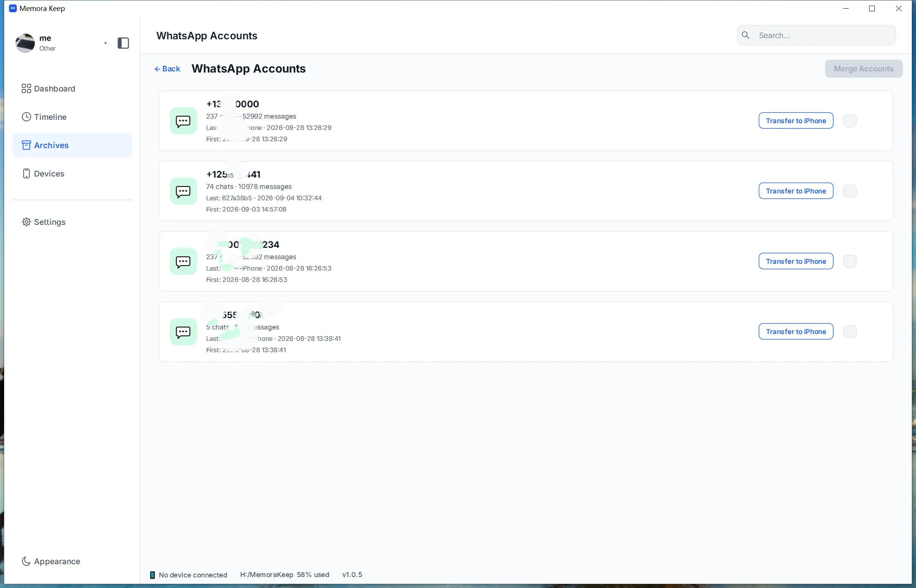The height and width of the screenshot is (588, 916).
Task: Click 'Last: 627a38b5' detail text
Action: coord(229,198)
